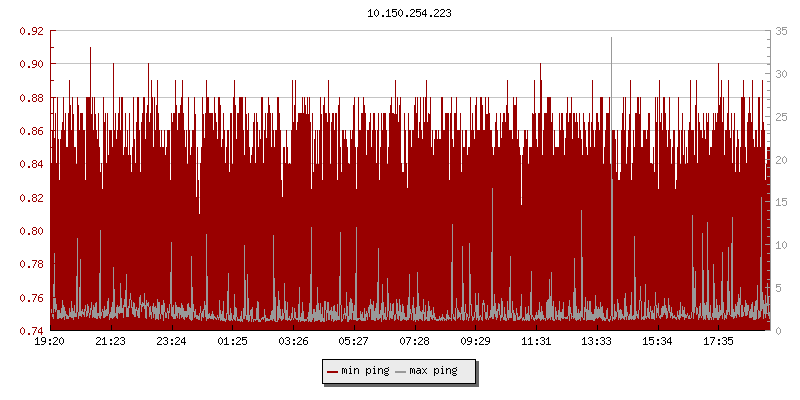Screen dimensions: 800x400
Task: Click the 11:31 time axis label
Action: tap(536, 342)
